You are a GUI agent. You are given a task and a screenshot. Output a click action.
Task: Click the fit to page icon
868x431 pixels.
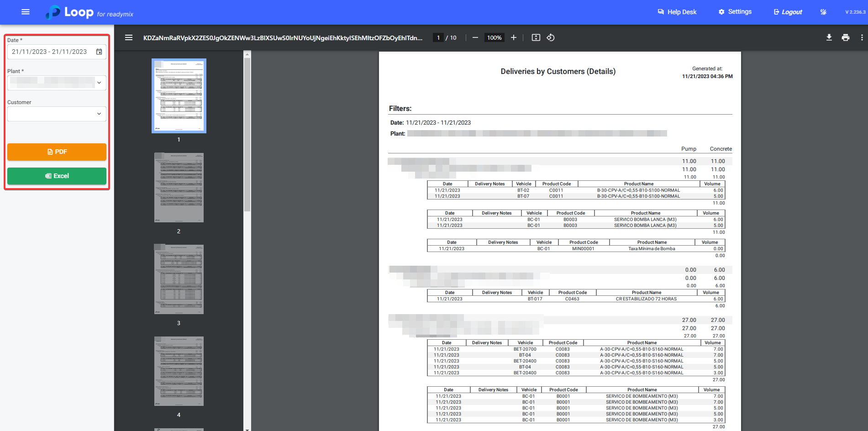pyautogui.click(x=536, y=37)
